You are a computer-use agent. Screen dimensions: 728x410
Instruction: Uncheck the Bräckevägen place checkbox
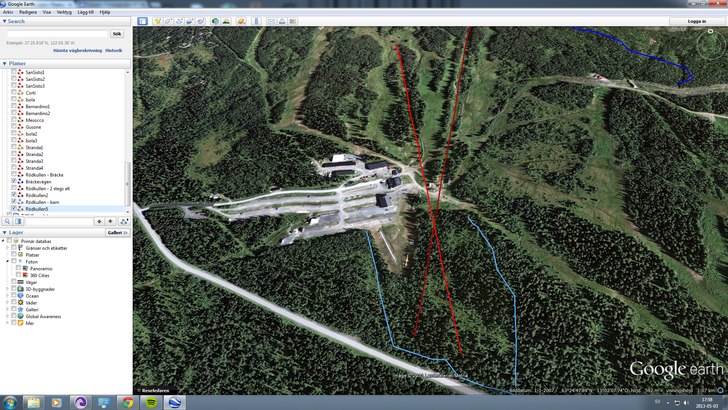[14, 181]
